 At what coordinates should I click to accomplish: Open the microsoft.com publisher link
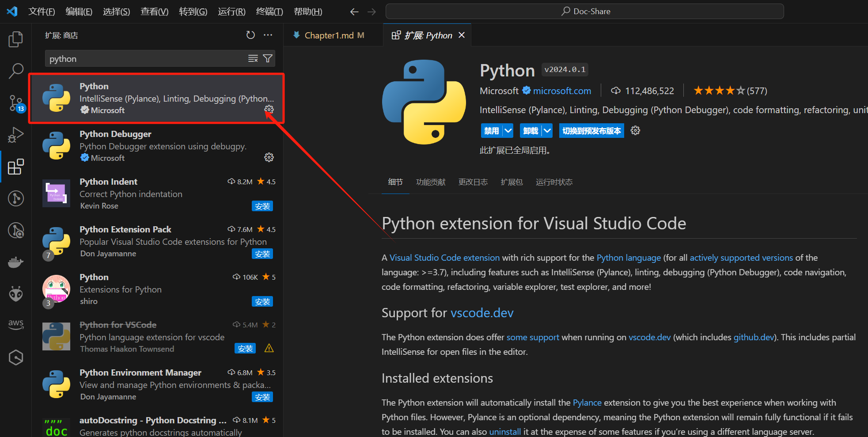(x=562, y=91)
